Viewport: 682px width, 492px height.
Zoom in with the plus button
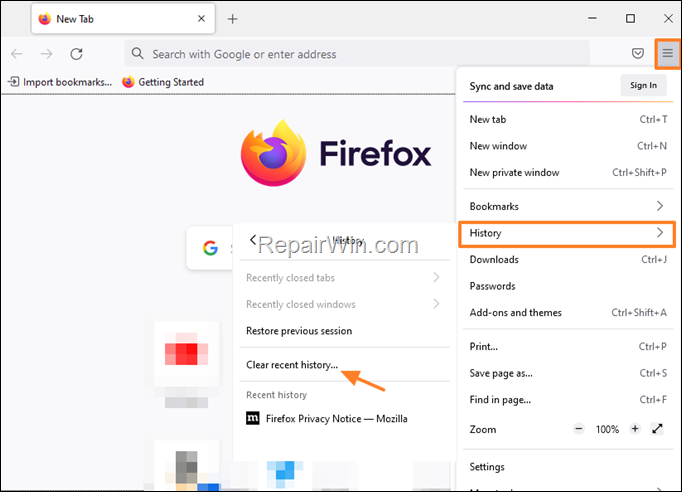[x=635, y=429]
